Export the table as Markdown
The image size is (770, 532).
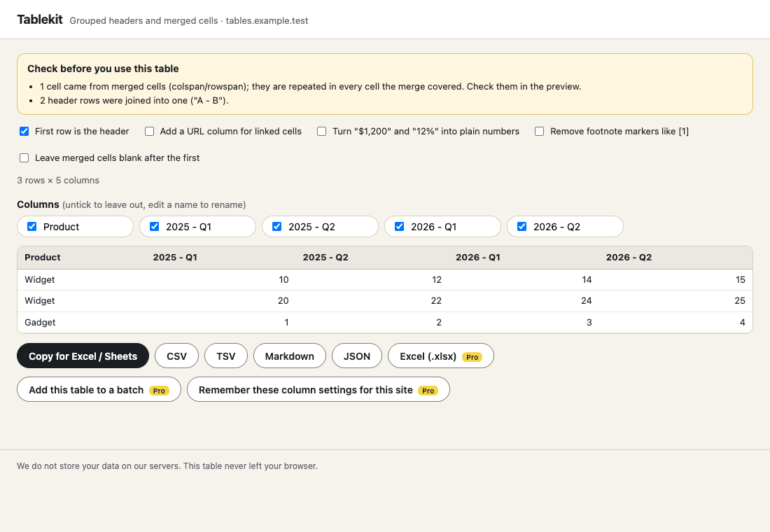pos(290,356)
